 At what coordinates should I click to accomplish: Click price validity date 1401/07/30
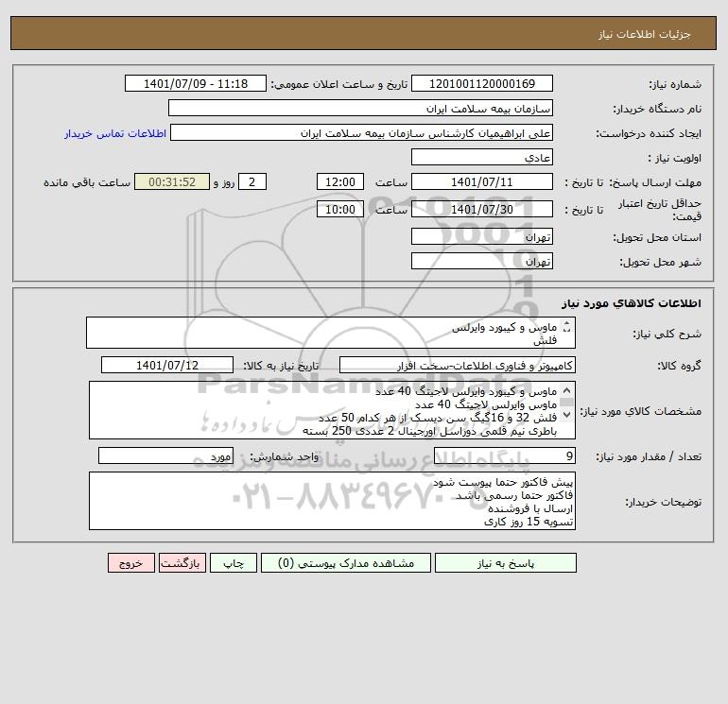tap(482, 209)
